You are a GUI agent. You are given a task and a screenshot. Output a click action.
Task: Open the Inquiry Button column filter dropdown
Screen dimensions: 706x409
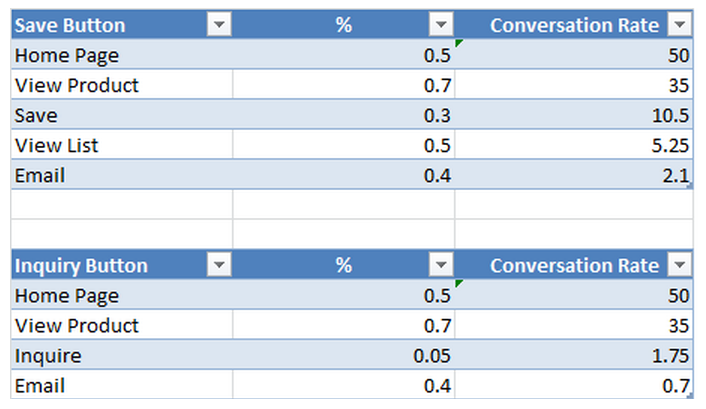coord(219,264)
